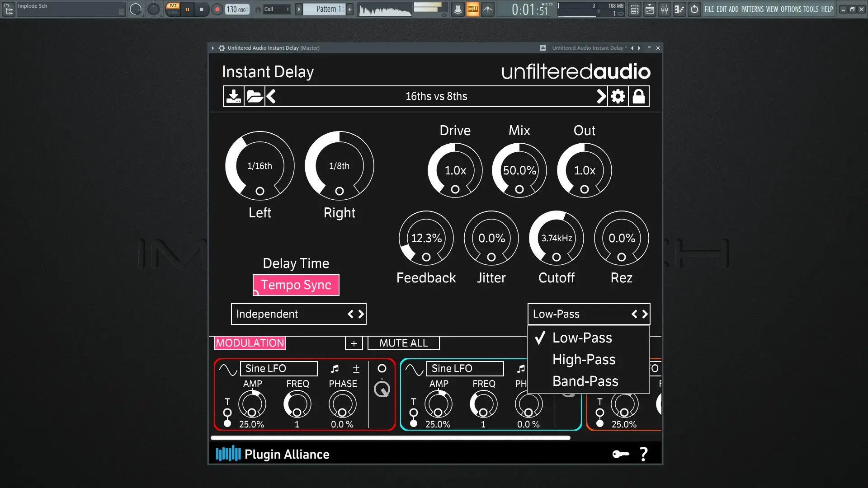Click the key icon for Plugin Alliance activation
The width and height of the screenshot is (868, 488).
(x=621, y=454)
